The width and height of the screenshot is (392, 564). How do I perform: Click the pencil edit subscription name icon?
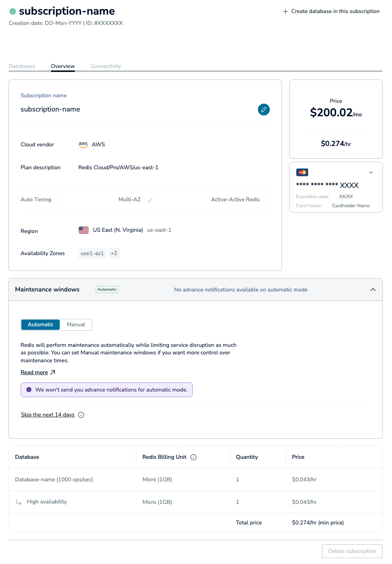coord(264,110)
